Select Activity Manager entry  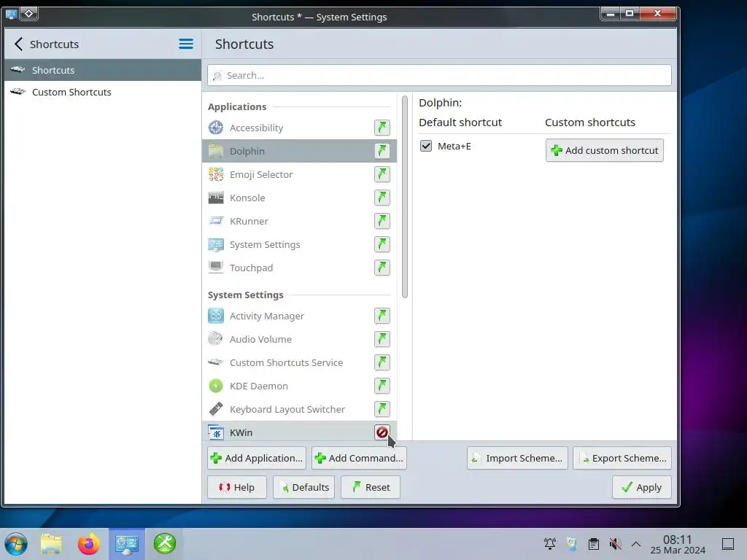pos(299,316)
